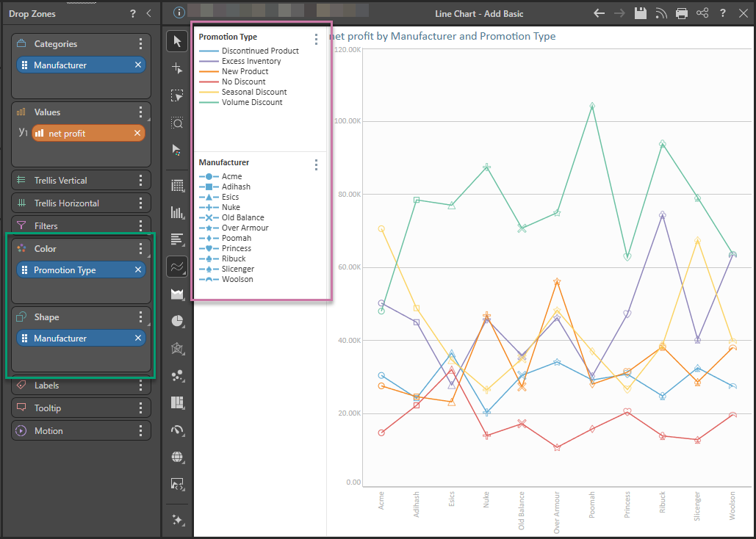Remove Manufacturer chip from Categories
756x539 pixels.
138,65
